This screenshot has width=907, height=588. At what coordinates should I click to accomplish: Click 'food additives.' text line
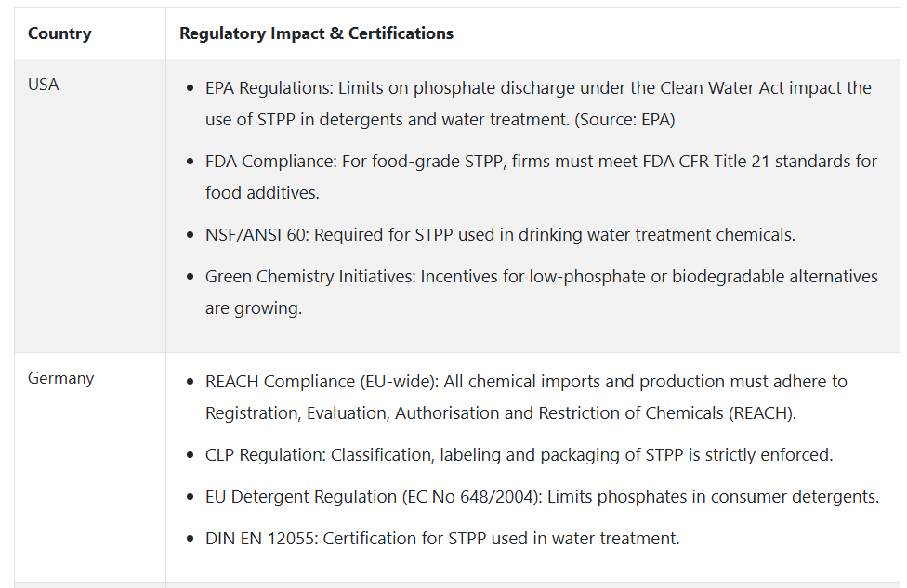262,193
